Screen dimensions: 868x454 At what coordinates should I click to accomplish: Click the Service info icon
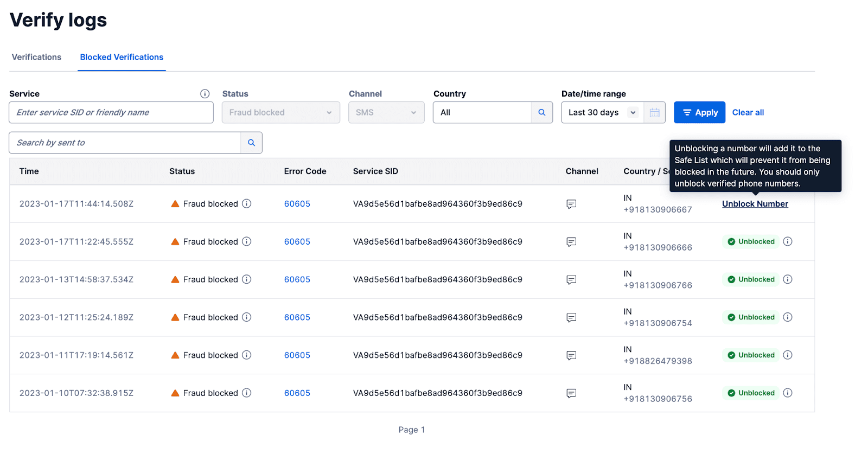[205, 94]
